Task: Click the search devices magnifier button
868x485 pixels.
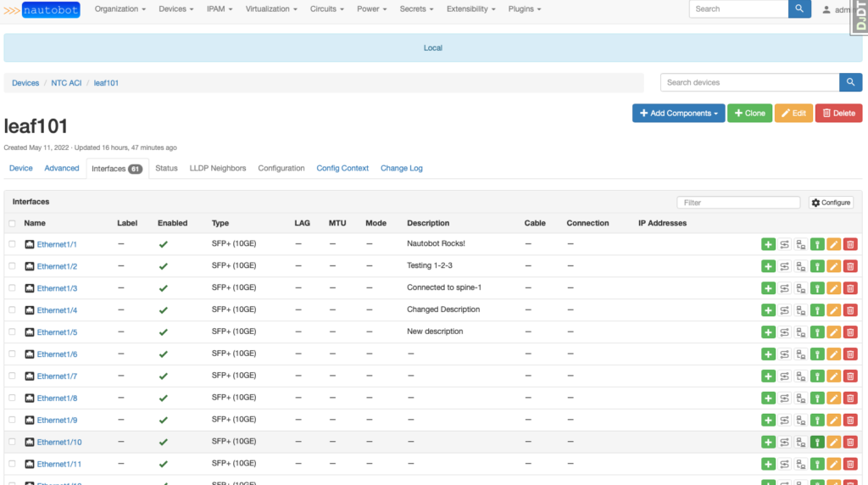Action: coord(850,82)
